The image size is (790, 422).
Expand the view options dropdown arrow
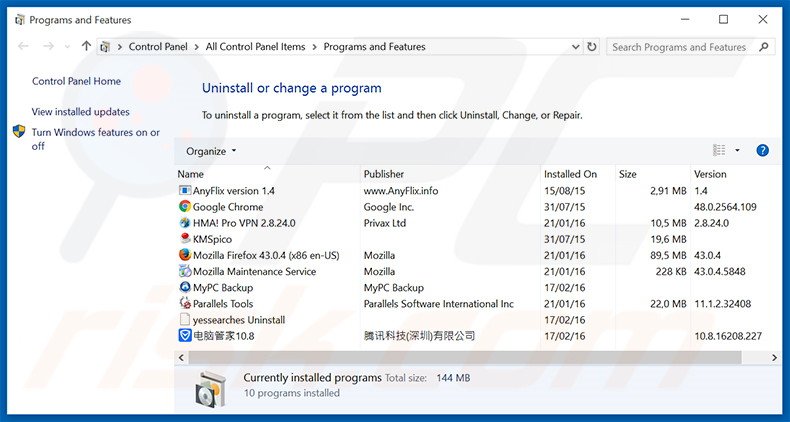pos(738,151)
